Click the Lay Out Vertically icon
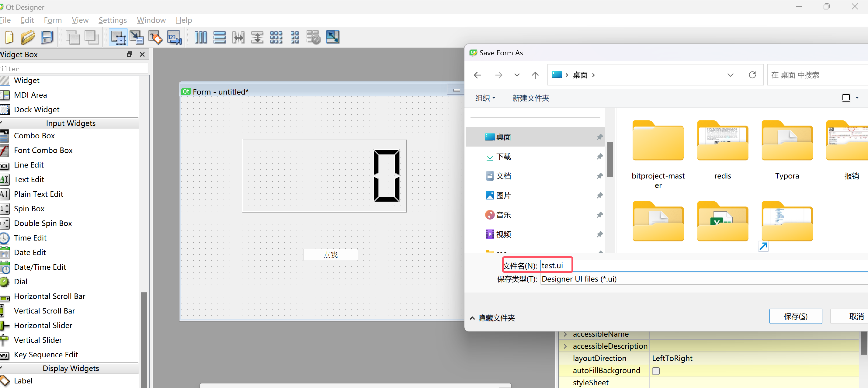The image size is (868, 388). (220, 37)
